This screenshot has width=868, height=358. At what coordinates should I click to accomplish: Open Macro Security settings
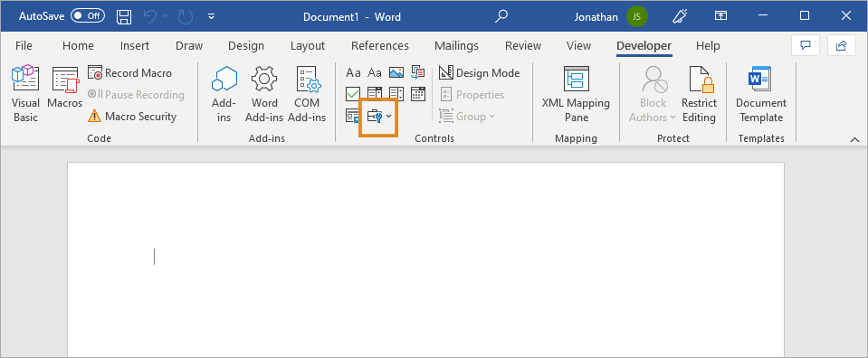pyautogui.click(x=132, y=117)
